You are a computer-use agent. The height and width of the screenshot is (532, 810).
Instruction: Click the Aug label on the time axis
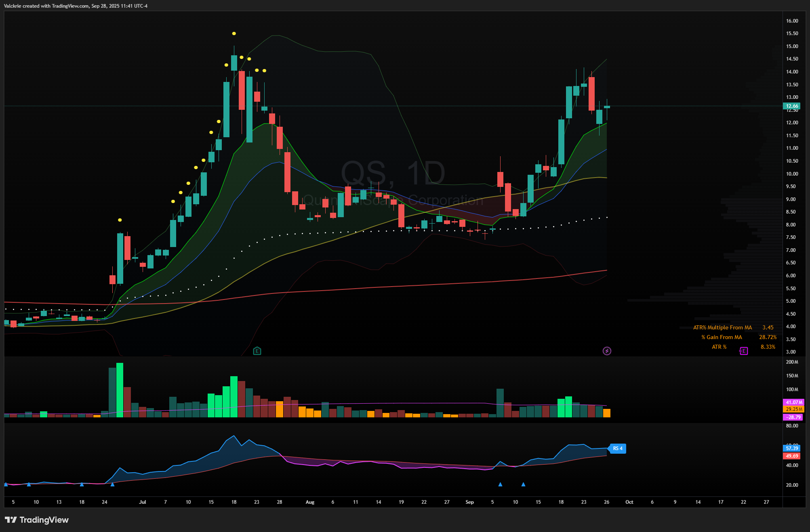tap(310, 502)
